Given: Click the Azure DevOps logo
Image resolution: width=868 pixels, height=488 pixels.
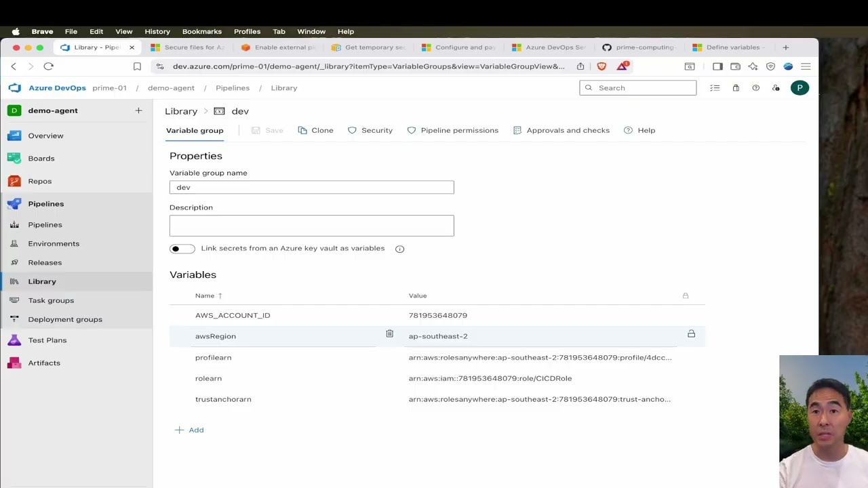Looking at the screenshot, I should click(15, 88).
